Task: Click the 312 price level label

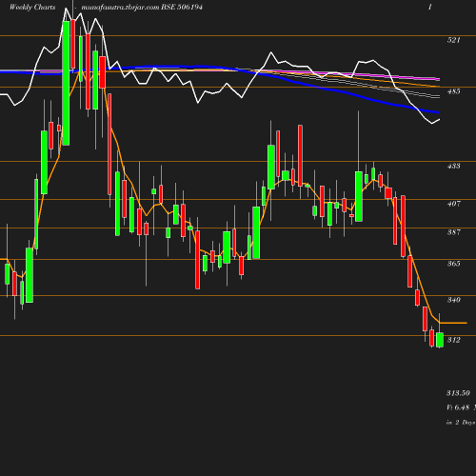Action: point(453,340)
